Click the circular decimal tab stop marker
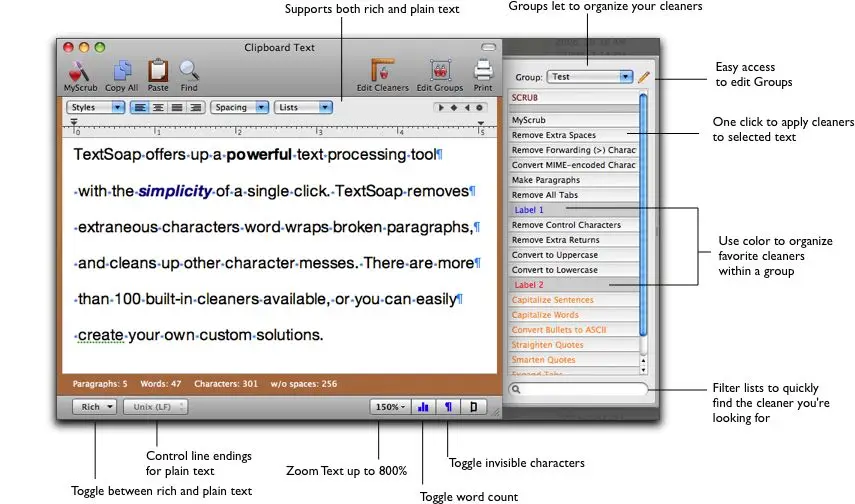 479,107
